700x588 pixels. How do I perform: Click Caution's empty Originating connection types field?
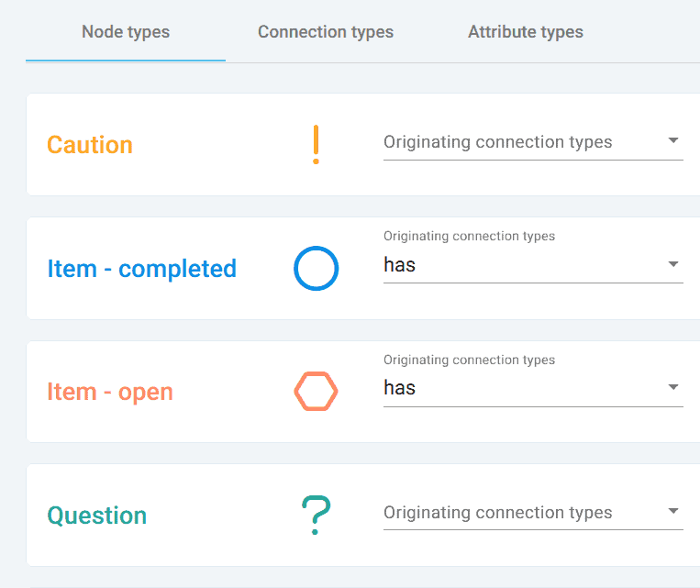tap(533, 142)
